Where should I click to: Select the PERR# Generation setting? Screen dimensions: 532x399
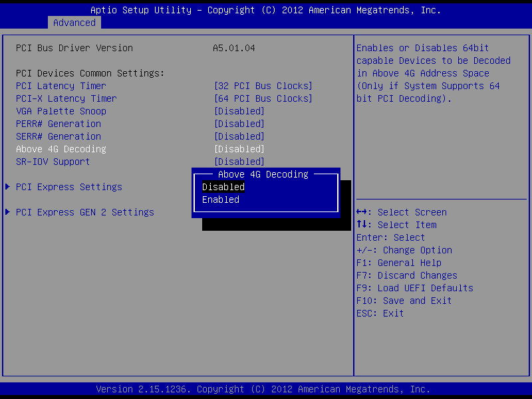(x=59, y=124)
